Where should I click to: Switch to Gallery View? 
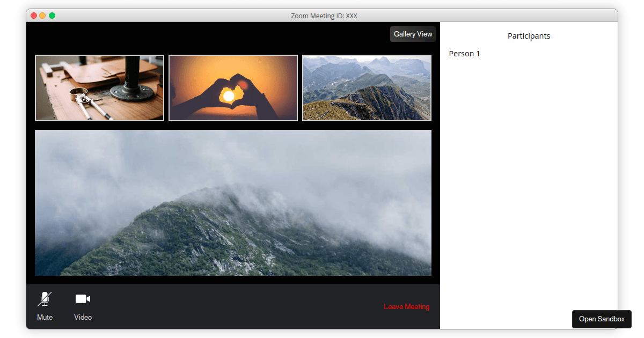tap(413, 34)
